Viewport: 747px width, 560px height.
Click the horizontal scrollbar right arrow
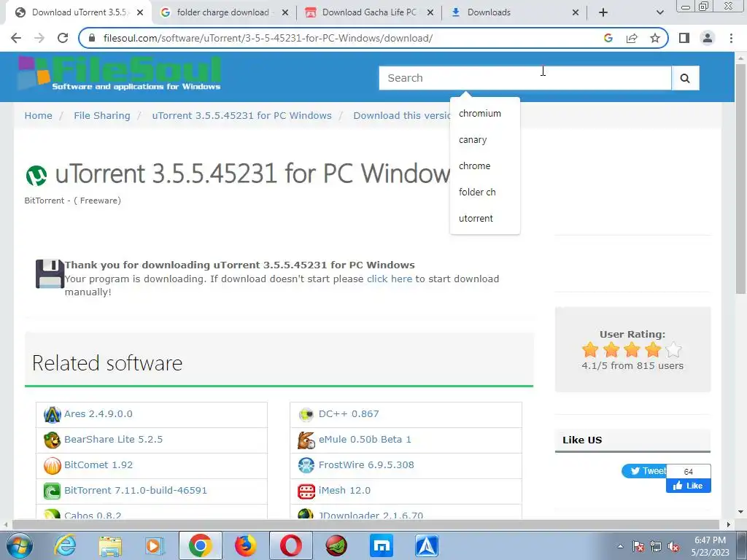[x=728, y=525]
